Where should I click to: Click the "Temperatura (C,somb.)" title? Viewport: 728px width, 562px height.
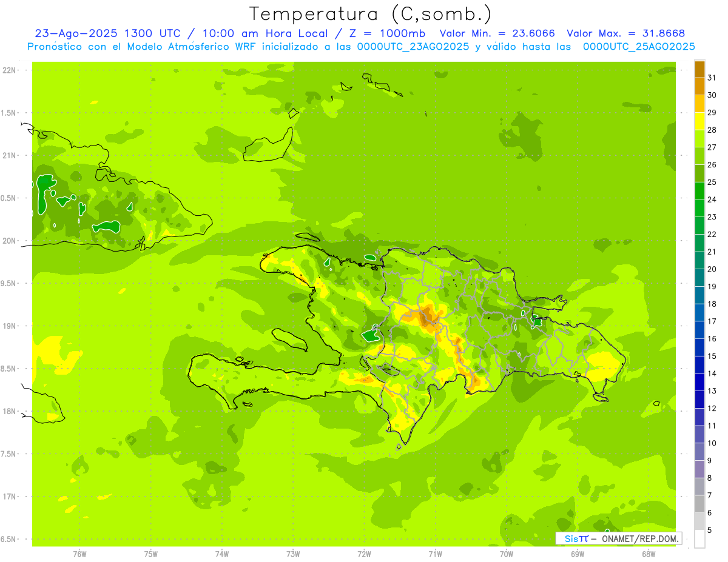(371, 14)
